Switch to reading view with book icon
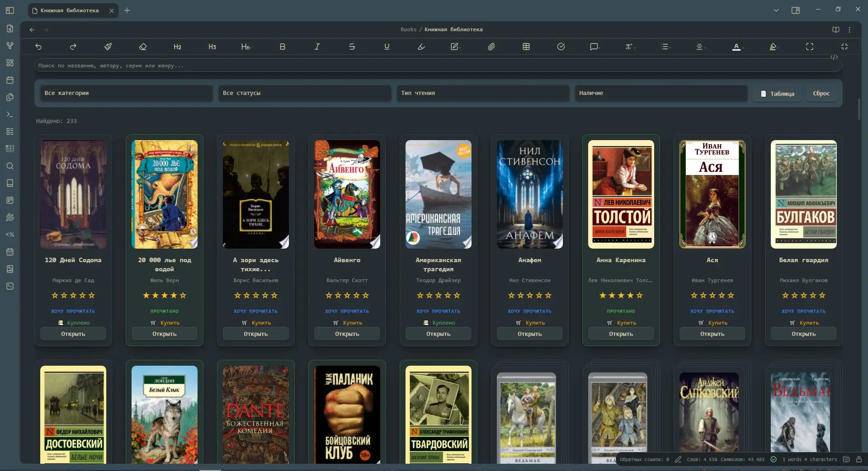868x471 pixels. coord(835,29)
